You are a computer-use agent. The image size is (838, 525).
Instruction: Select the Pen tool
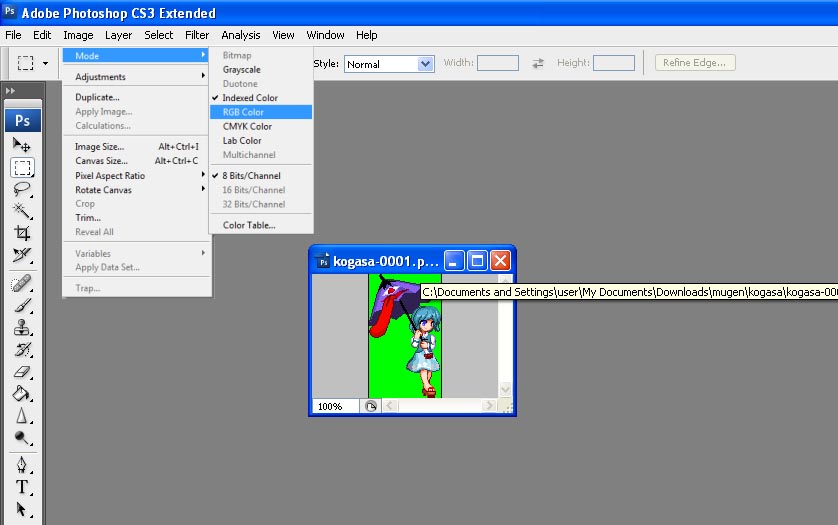pyautogui.click(x=22, y=465)
